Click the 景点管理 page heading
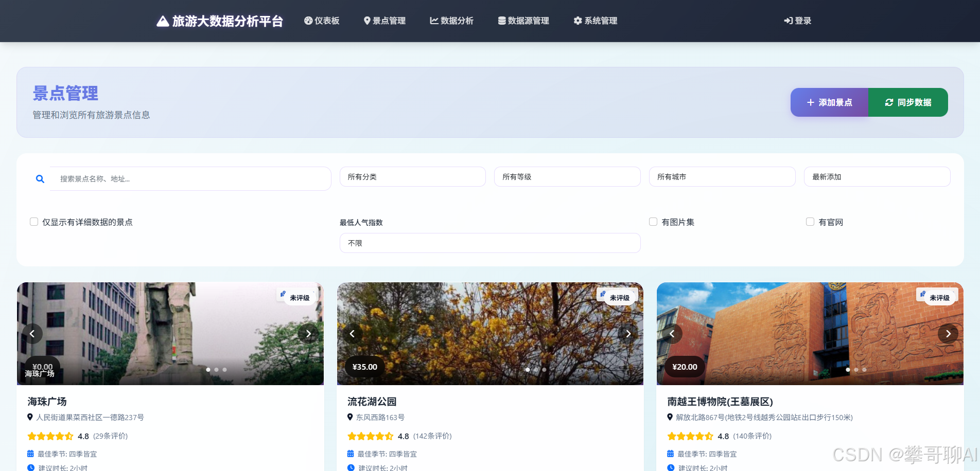The width and height of the screenshot is (980, 471). 65,94
